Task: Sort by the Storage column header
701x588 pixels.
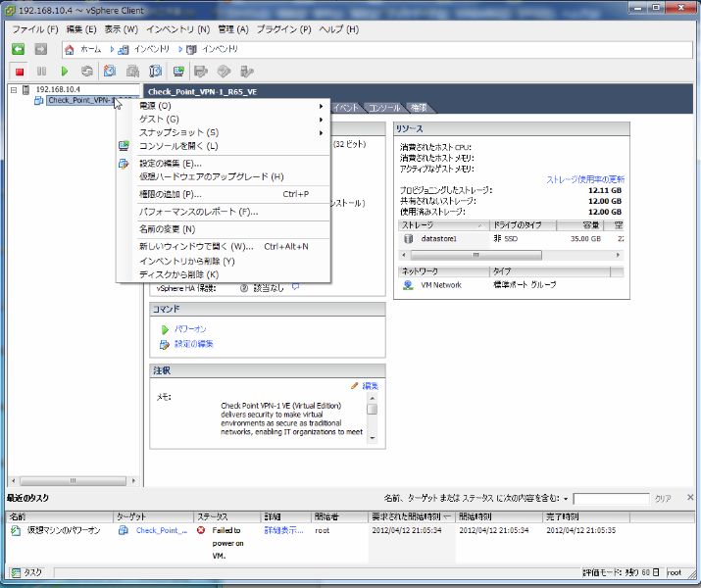Action: click(443, 225)
